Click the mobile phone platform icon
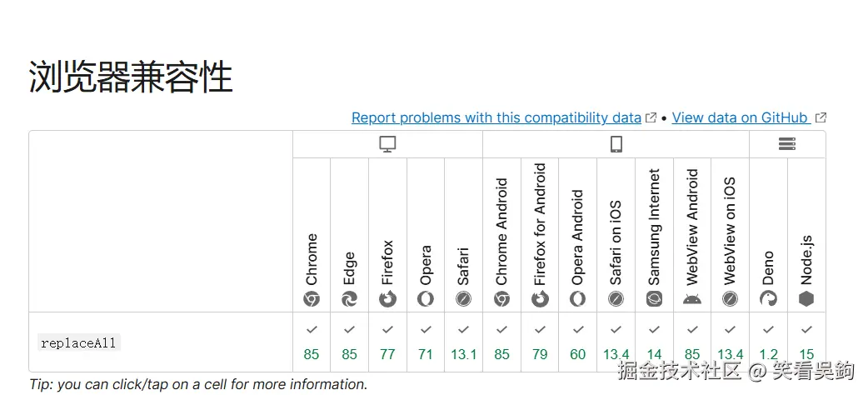 coord(616,144)
